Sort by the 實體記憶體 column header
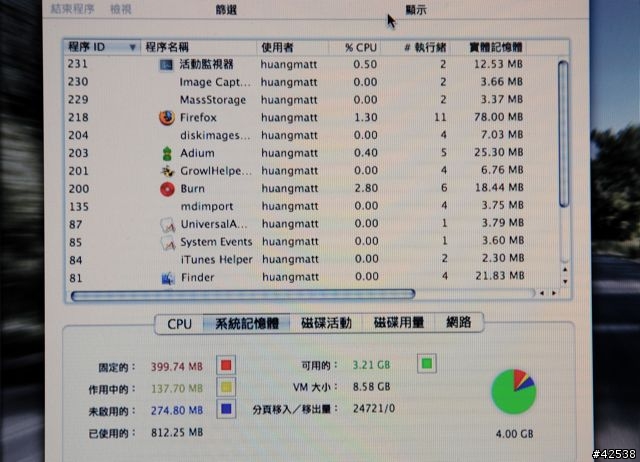Screen dimensions: 640x462 click(x=488, y=47)
